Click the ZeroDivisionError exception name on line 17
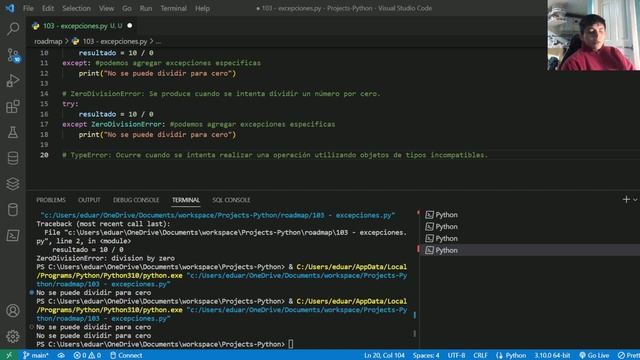Viewport: 640px width, 360px height. click(126, 124)
